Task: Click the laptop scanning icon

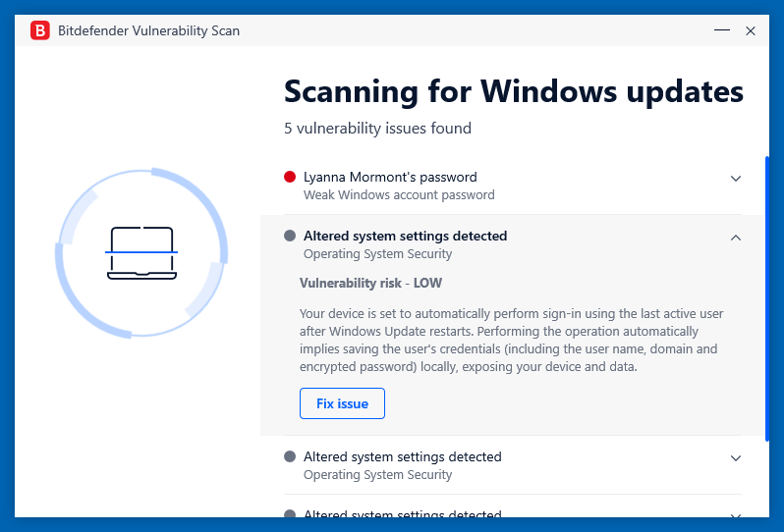Action: click(141, 253)
